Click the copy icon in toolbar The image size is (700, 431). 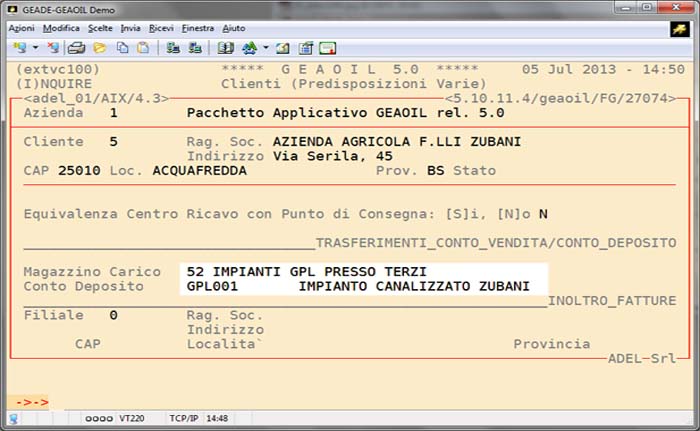click(x=120, y=47)
